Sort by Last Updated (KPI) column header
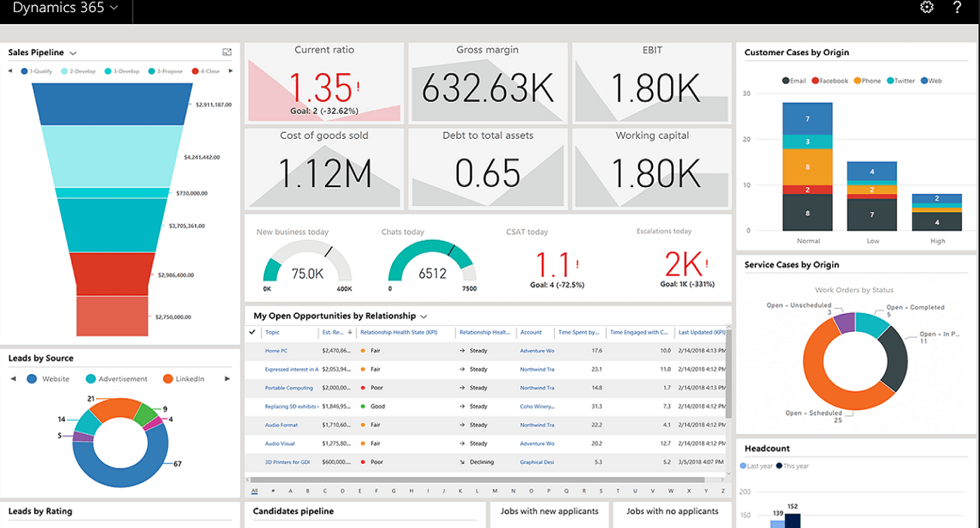Screen dimensions: 980x528 tap(702, 332)
